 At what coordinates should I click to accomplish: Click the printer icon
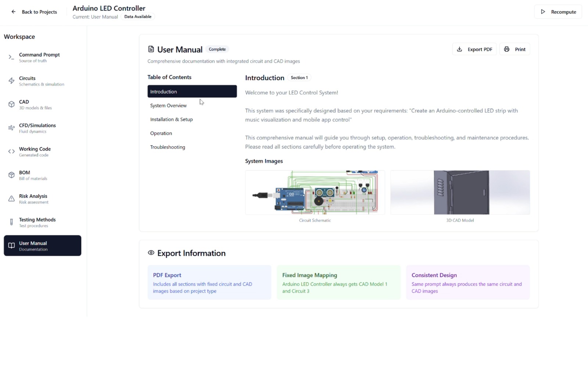[x=507, y=49]
